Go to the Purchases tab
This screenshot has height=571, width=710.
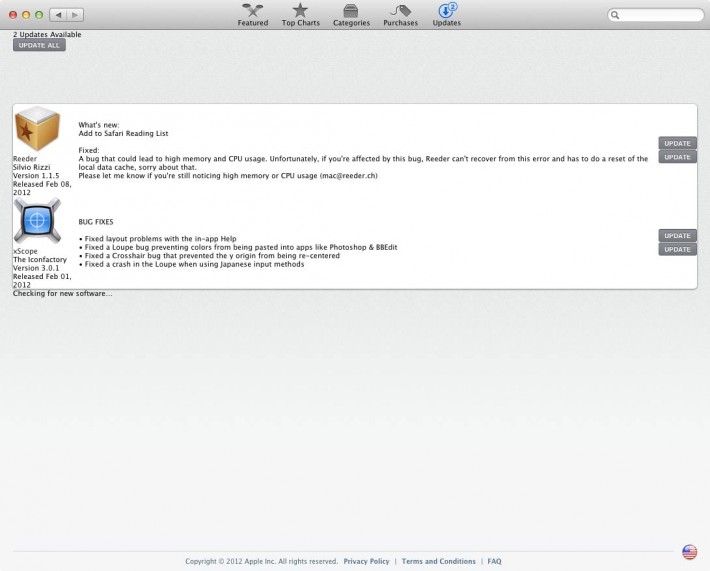coord(400,15)
